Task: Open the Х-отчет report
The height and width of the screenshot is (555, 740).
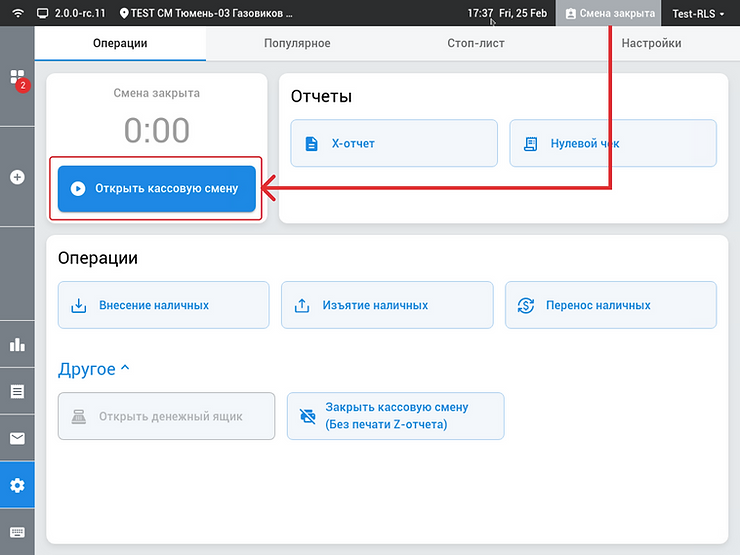Action: pyautogui.click(x=394, y=143)
